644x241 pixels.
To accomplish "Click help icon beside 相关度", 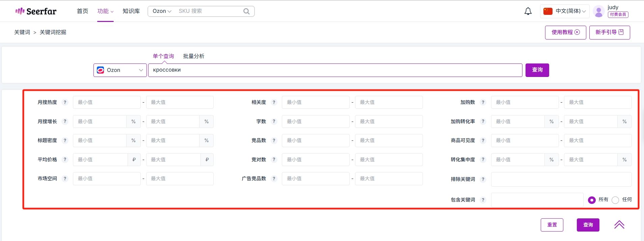I will click(274, 102).
